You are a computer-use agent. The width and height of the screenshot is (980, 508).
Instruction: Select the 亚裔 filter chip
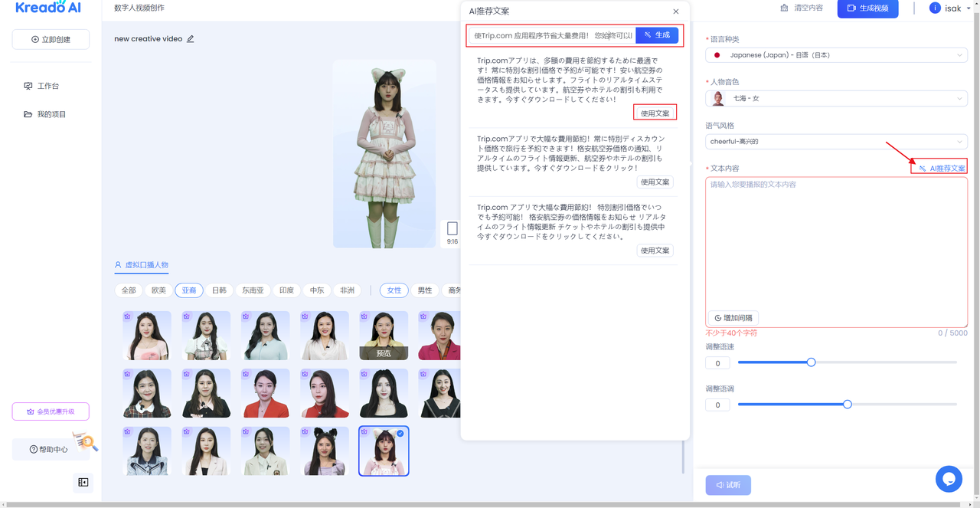tap(189, 290)
